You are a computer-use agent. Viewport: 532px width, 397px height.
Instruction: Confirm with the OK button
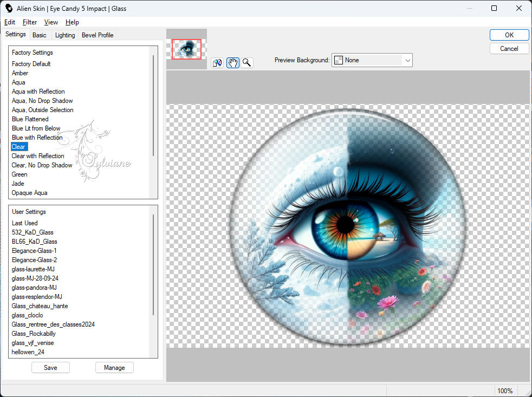click(509, 35)
